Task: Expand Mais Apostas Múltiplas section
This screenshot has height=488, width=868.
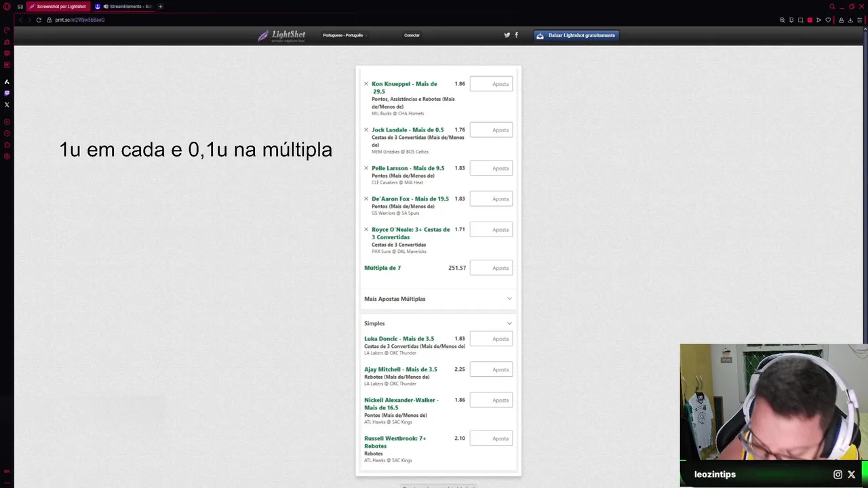Action: pos(438,299)
